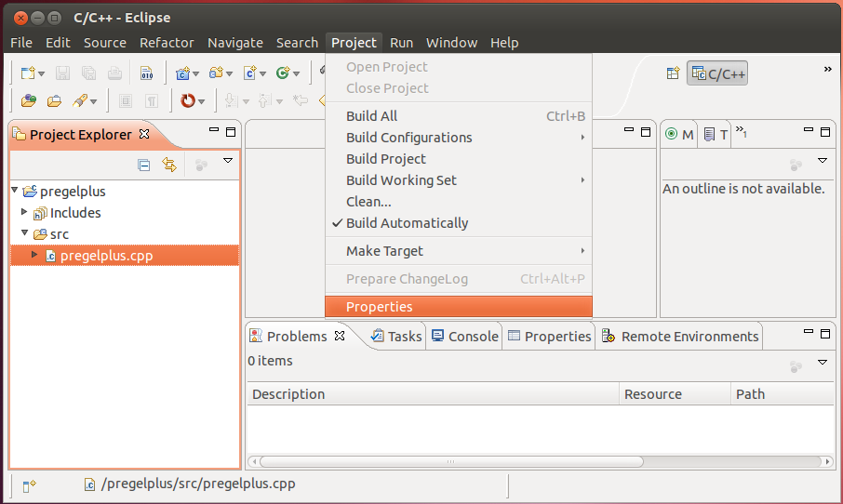This screenshot has height=504, width=843.
Task: Select Properties in the Project menu
Action: click(458, 307)
